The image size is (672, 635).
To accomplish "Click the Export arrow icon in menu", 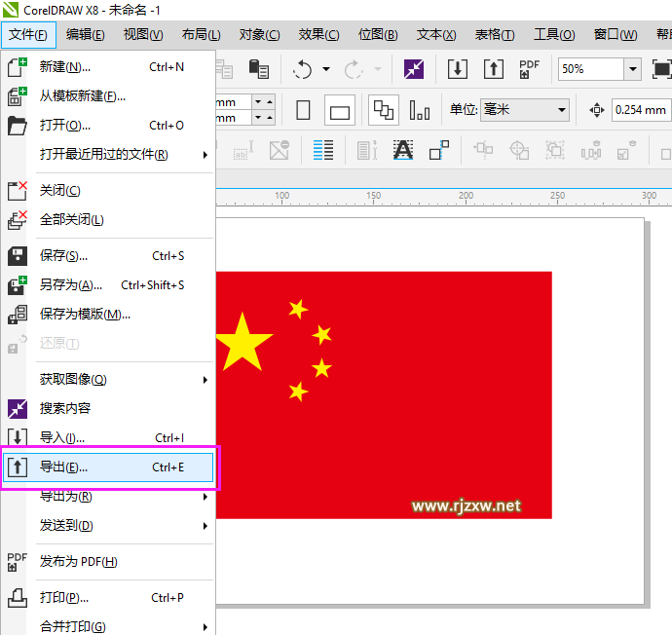I will [18, 467].
